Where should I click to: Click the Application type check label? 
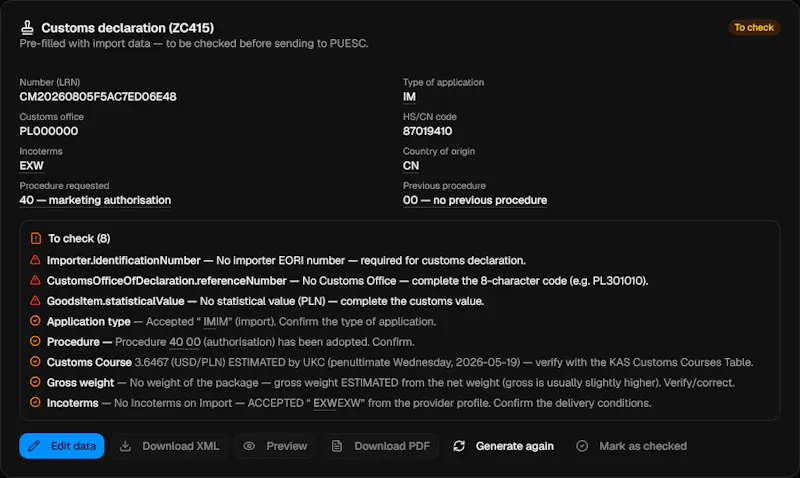pos(89,322)
